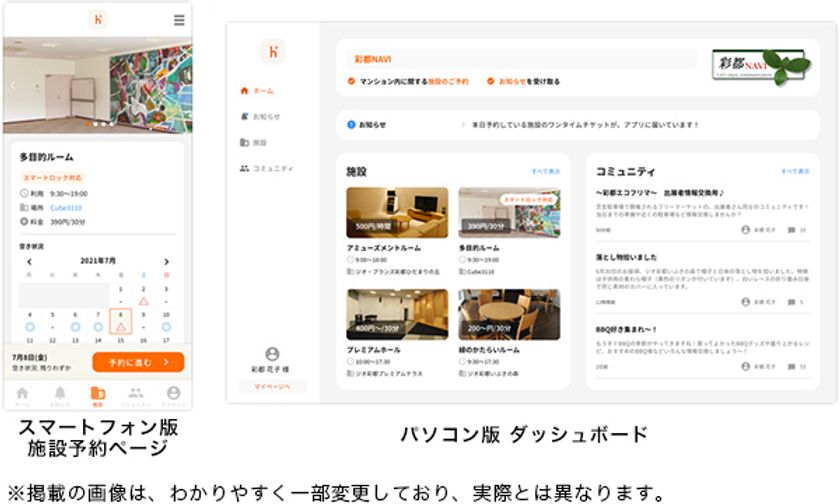Click the author avatar on the 彩都エコフリマ post
840x504 pixels.
click(745, 230)
